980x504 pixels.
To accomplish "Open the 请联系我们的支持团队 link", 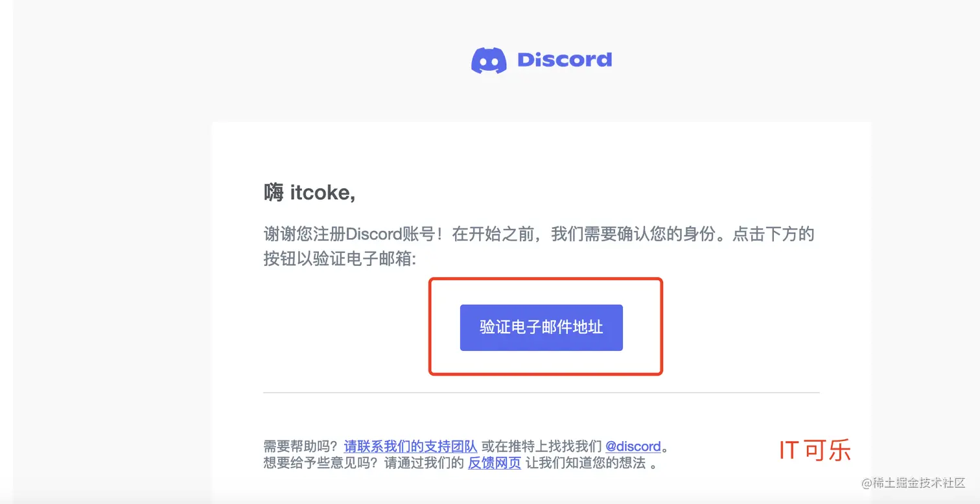I will coord(410,446).
